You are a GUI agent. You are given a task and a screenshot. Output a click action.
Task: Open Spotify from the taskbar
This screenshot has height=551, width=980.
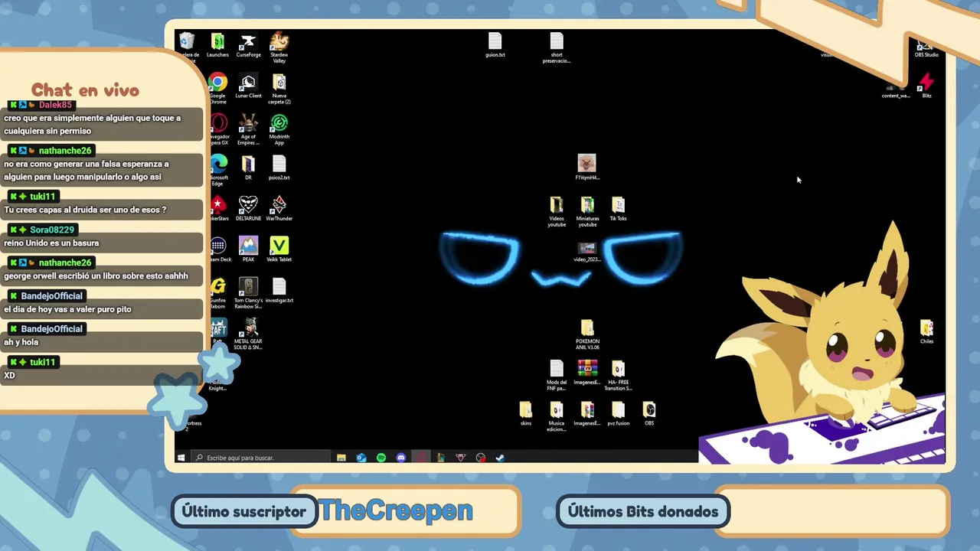point(381,458)
